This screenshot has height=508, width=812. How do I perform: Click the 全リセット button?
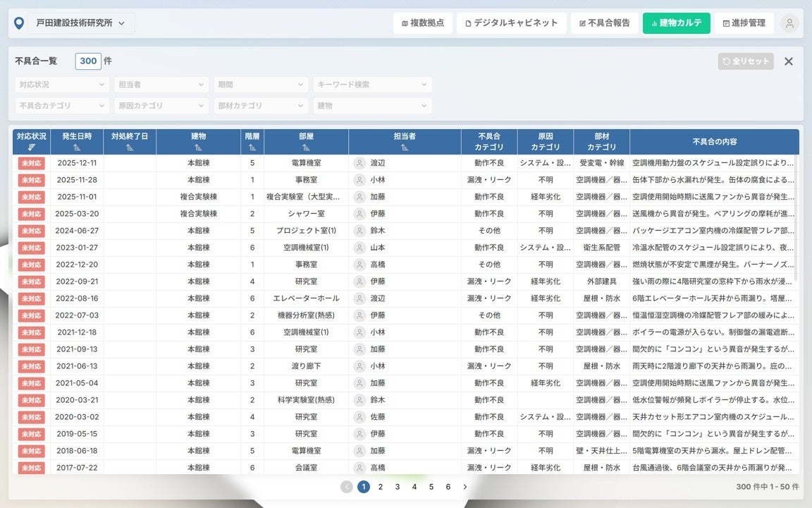[746, 61]
